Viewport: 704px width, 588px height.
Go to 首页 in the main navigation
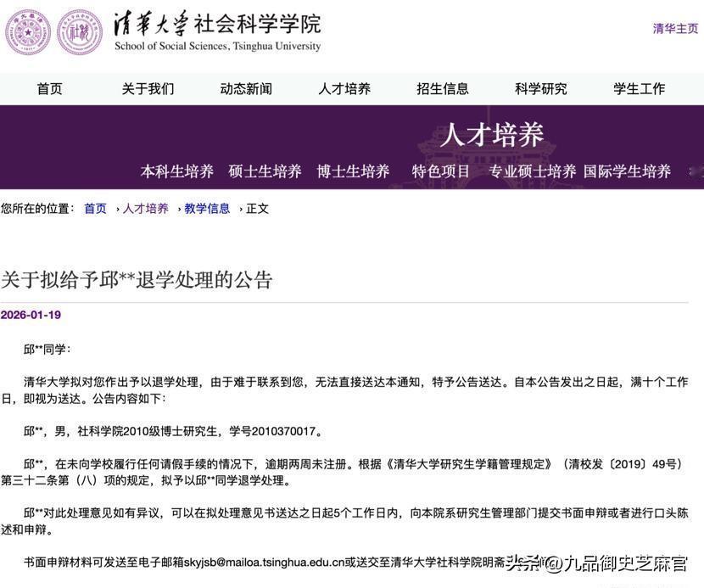[49, 89]
